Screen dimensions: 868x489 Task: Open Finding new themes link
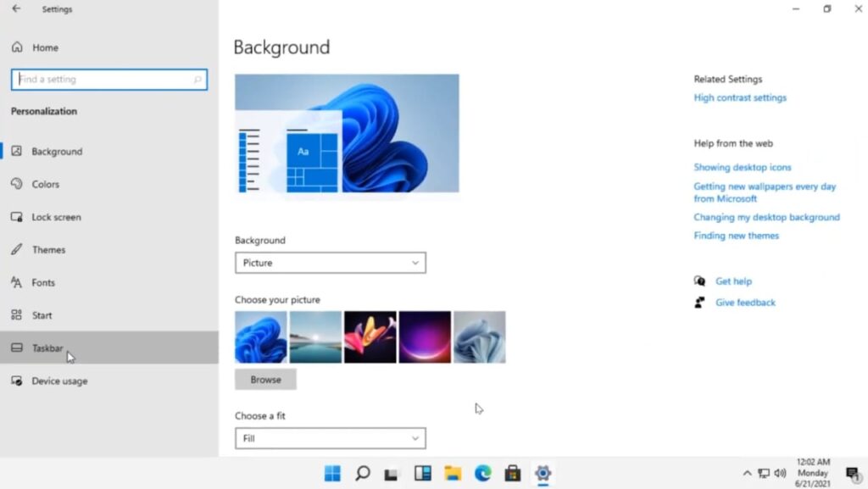pyautogui.click(x=737, y=236)
